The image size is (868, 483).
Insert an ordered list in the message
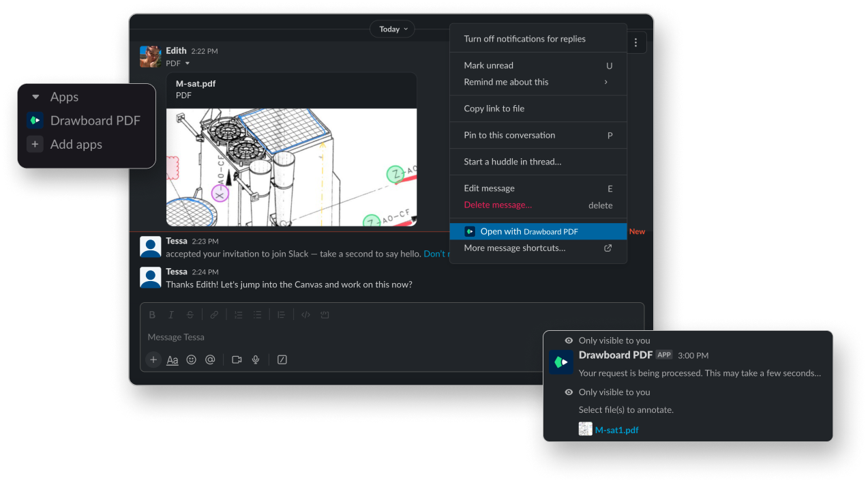(x=238, y=314)
